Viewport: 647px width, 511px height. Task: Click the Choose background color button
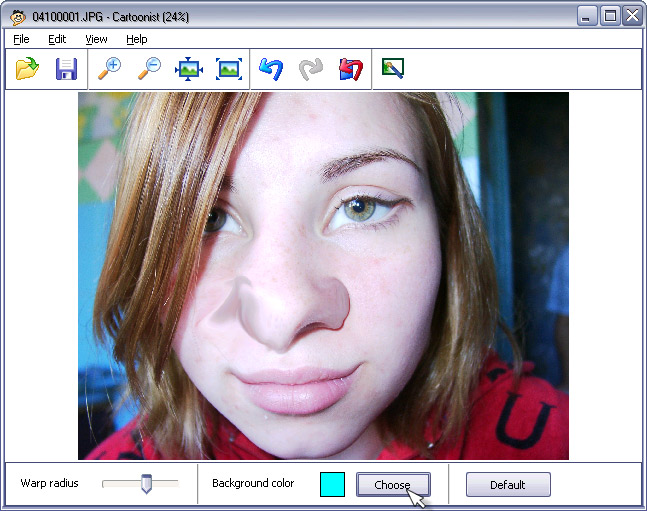coord(393,485)
